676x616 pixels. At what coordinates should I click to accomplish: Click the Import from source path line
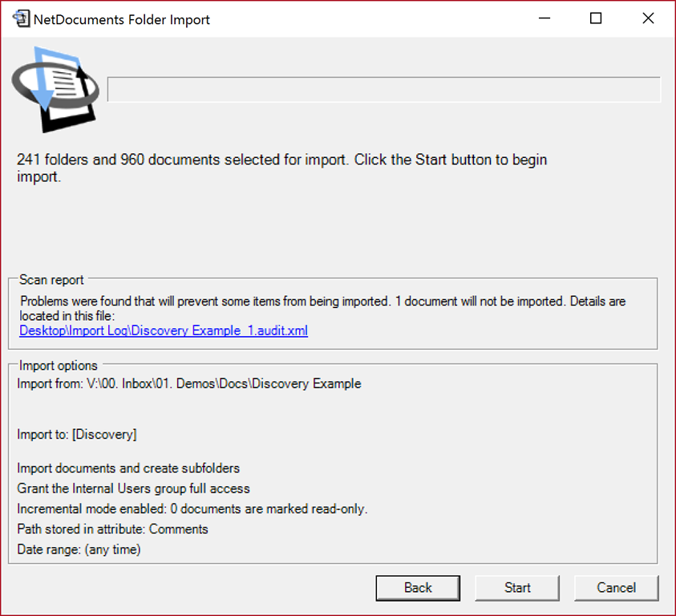tap(189, 383)
